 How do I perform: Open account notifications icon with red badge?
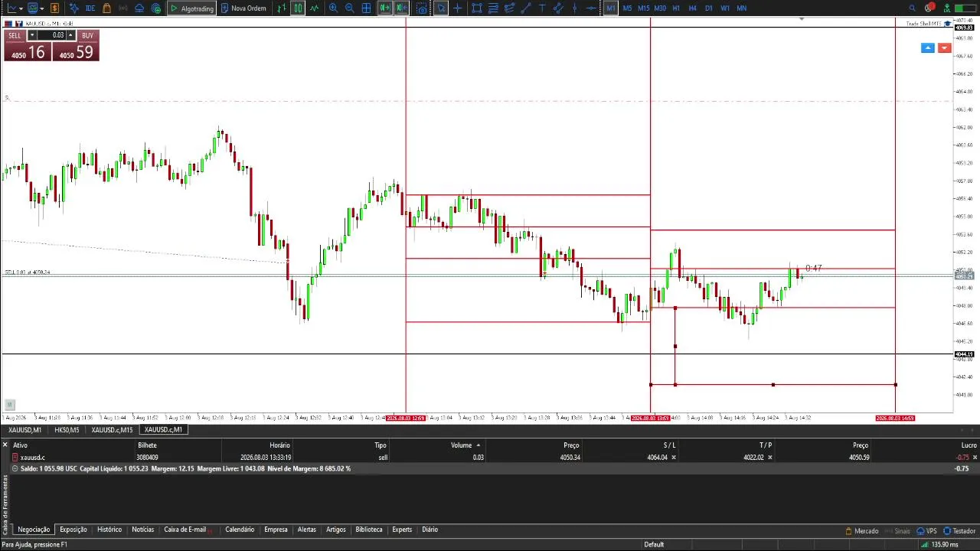click(x=929, y=8)
